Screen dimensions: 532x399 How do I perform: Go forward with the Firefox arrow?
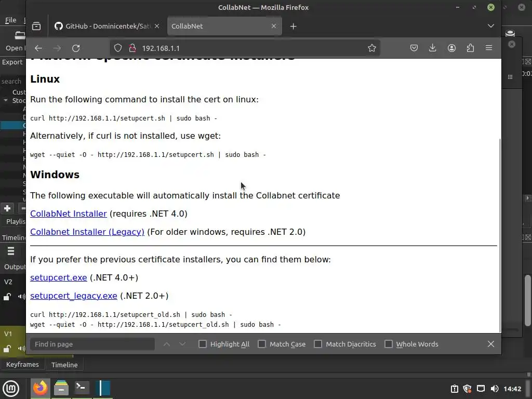point(57,48)
